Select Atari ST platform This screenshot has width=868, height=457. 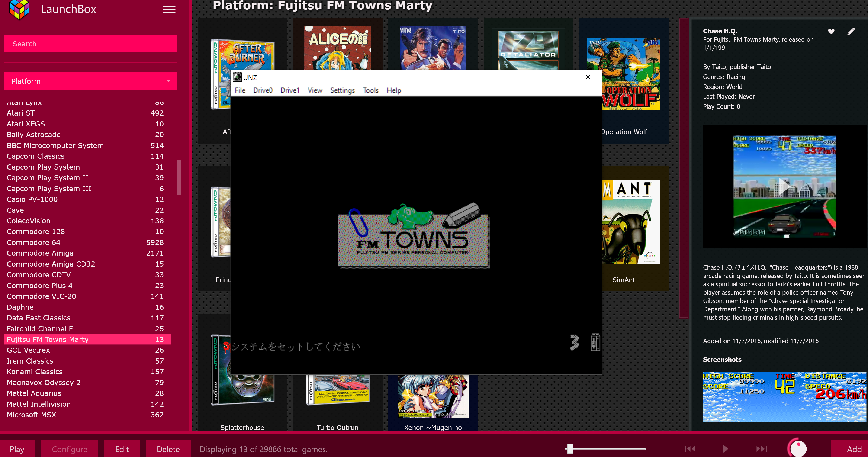pyautogui.click(x=87, y=113)
